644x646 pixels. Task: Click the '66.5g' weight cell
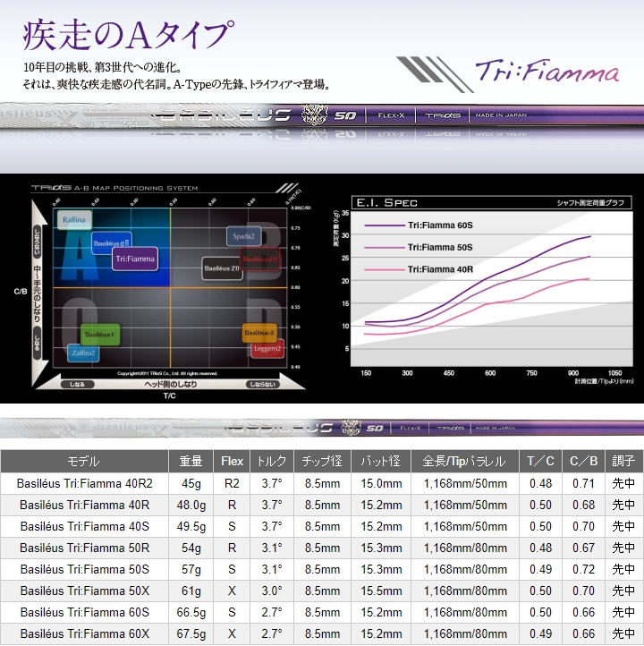click(191, 612)
